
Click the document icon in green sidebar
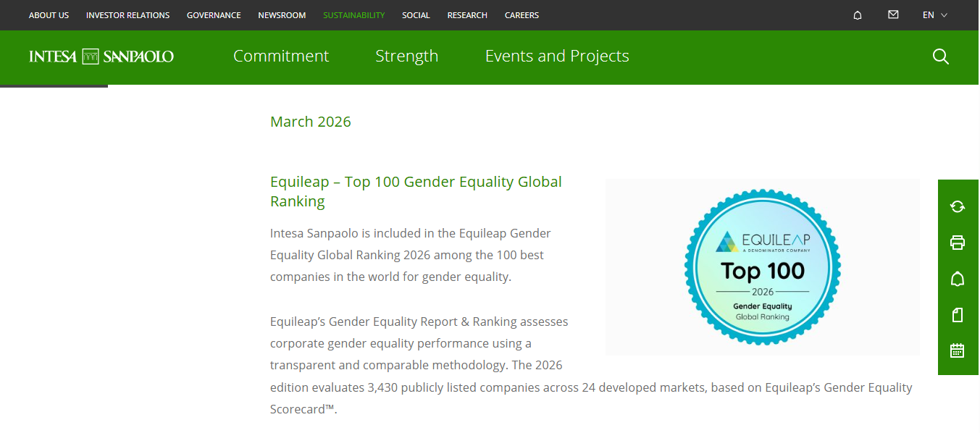pyautogui.click(x=958, y=315)
